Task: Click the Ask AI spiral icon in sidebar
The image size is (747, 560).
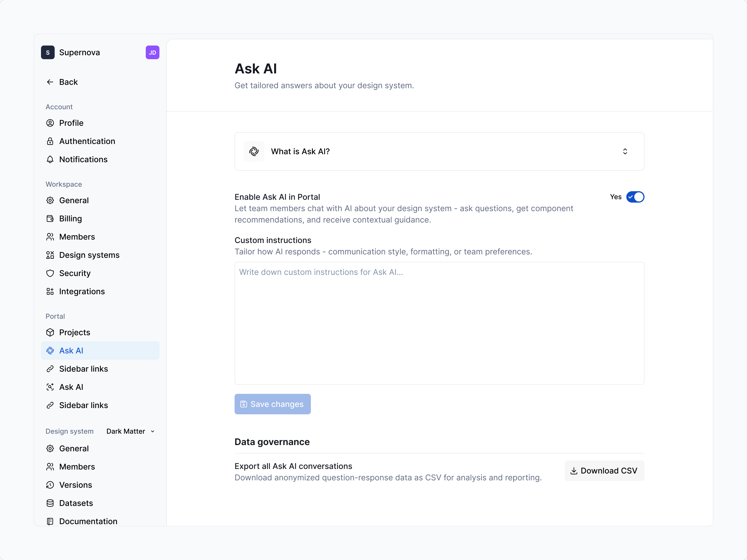Action: pyautogui.click(x=50, y=350)
